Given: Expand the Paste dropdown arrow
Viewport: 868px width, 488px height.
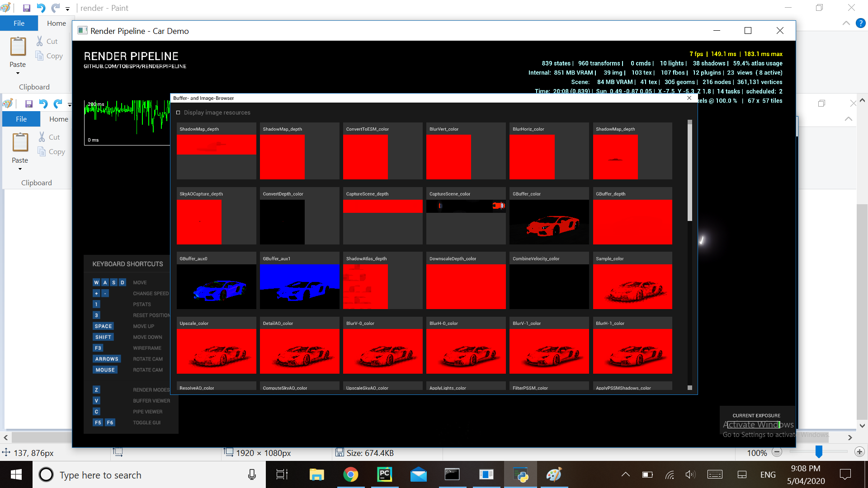Looking at the screenshot, I should point(18,73).
